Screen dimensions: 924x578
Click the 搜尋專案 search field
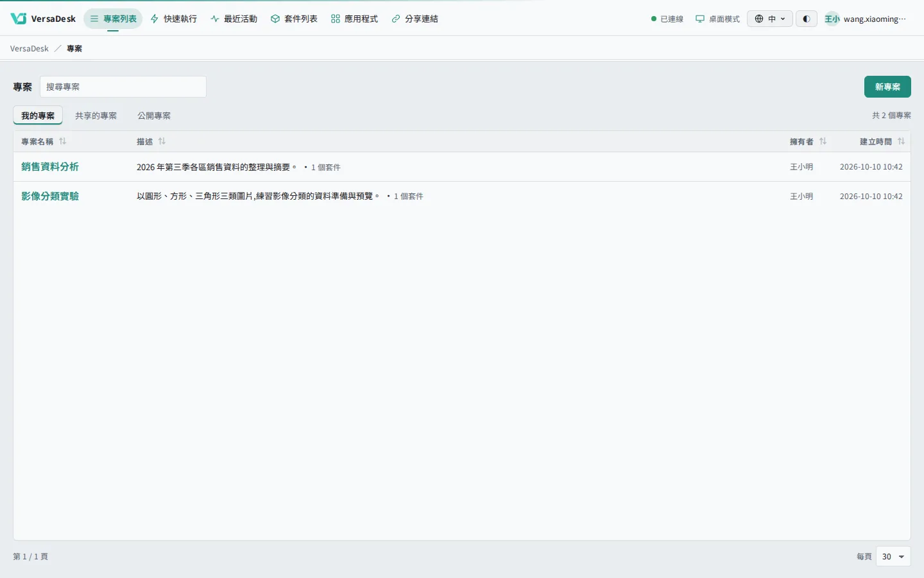point(123,87)
